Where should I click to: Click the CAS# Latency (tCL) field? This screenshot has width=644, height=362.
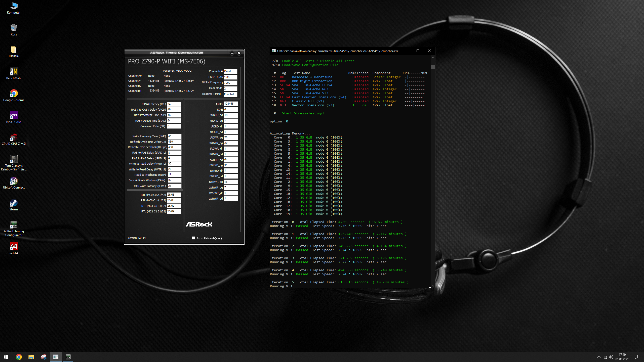[x=174, y=104]
